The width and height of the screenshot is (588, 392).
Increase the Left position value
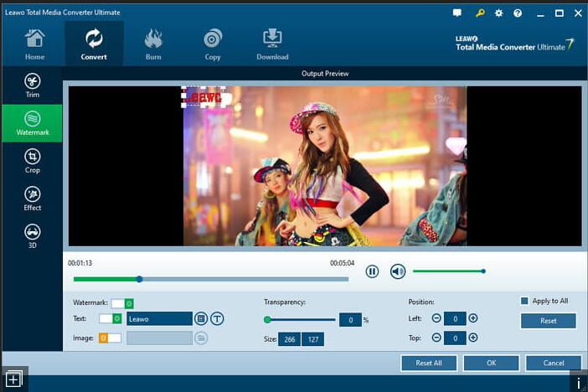coord(473,318)
